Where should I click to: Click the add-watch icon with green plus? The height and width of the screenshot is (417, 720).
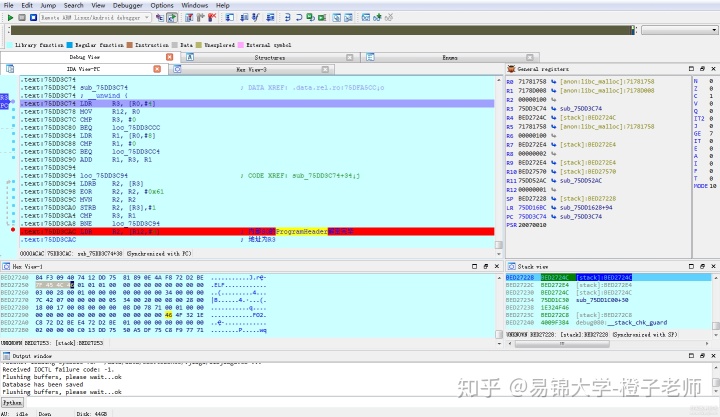(x=377, y=17)
